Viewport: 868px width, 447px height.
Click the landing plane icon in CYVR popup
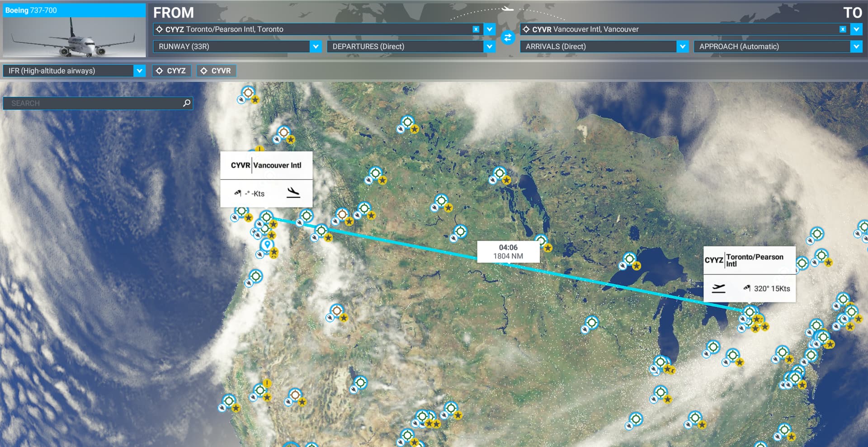pyautogui.click(x=293, y=193)
